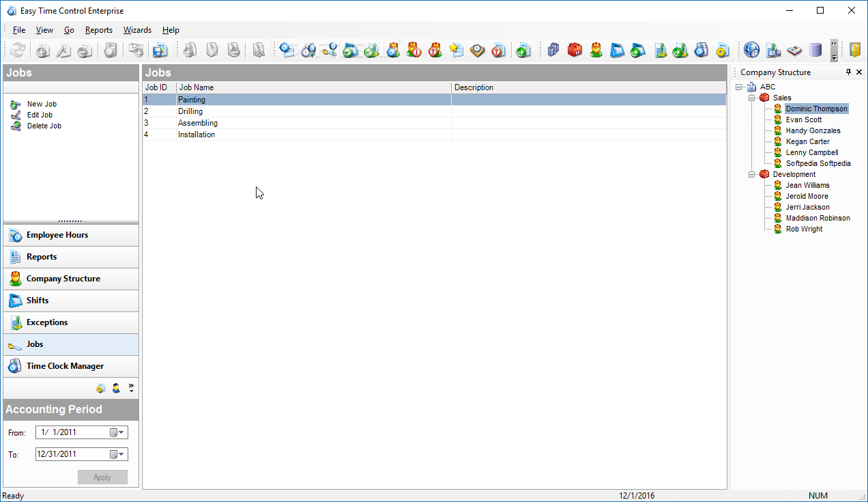The width and height of the screenshot is (868, 502).
Task: Collapse the ABC company tree node
Action: coord(739,87)
